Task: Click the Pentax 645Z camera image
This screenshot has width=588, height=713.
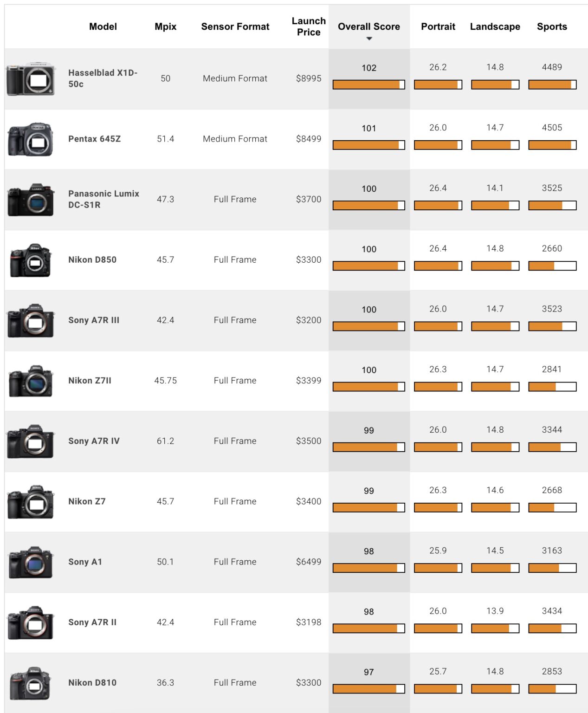Action: tap(31, 139)
